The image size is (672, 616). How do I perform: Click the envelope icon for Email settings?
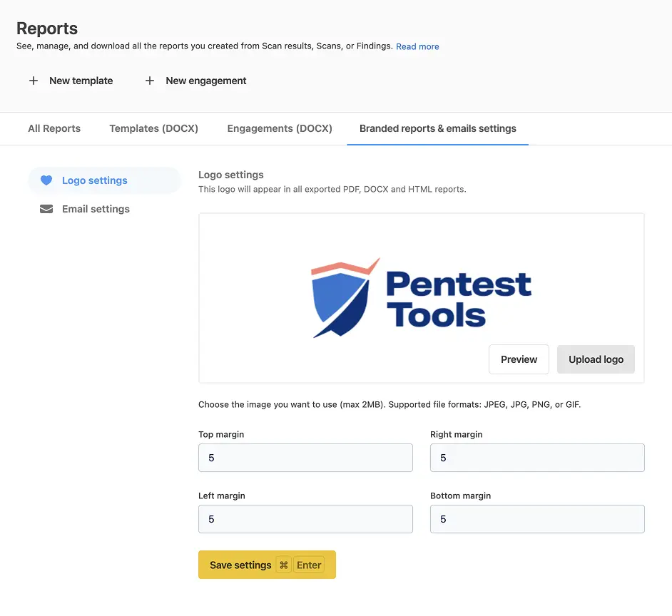46,209
